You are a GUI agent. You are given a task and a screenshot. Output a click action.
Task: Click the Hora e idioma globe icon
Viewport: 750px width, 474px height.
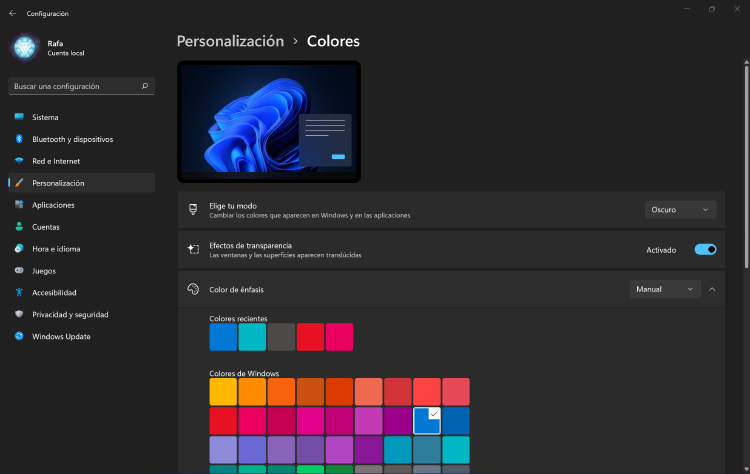(x=19, y=248)
